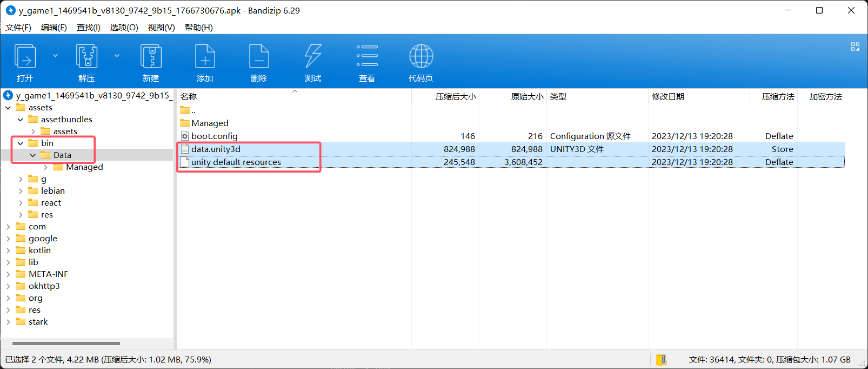The image size is (868, 369).
Task: Select the stark folder in the tree
Action: pyautogui.click(x=38, y=322)
